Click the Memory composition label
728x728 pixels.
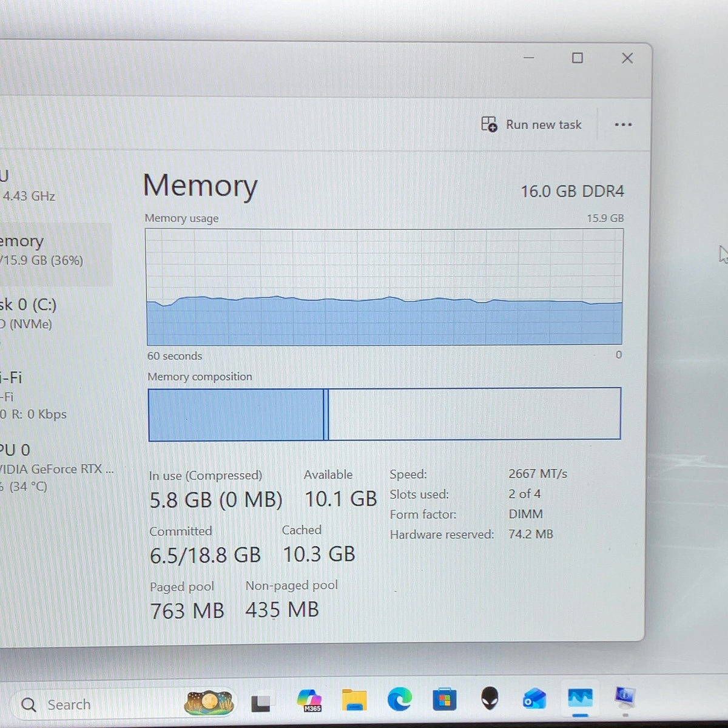pyautogui.click(x=200, y=377)
